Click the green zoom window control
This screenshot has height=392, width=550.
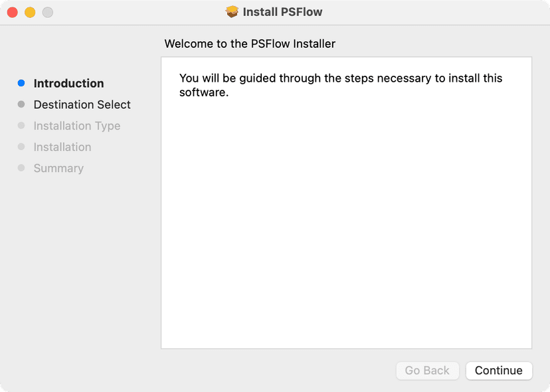(47, 12)
